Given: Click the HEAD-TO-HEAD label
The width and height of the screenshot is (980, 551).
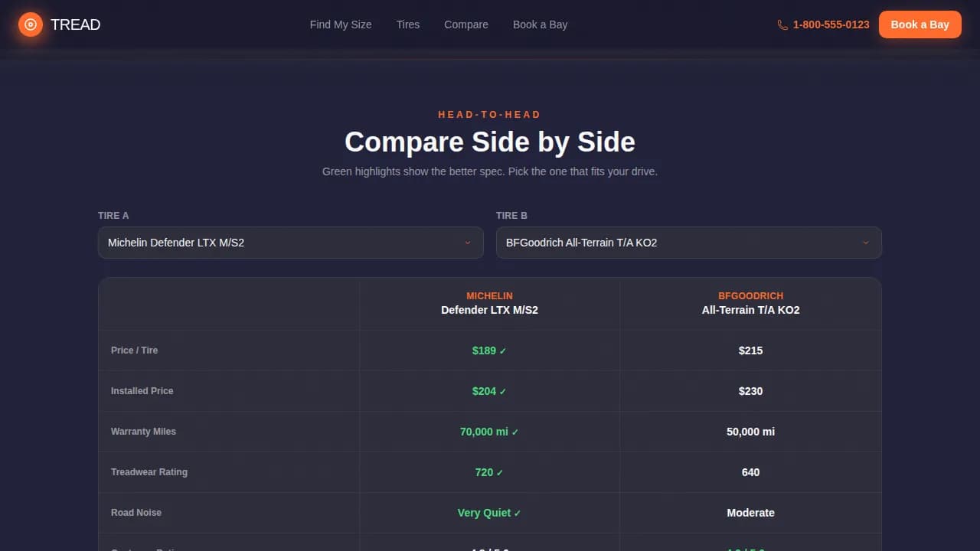Looking at the screenshot, I should pyautogui.click(x=490, y=115).
